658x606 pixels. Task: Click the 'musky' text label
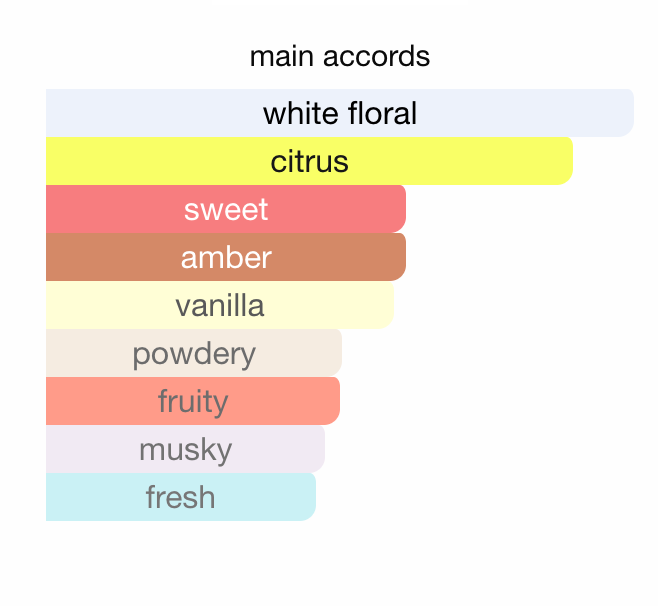tap(186, 449)
